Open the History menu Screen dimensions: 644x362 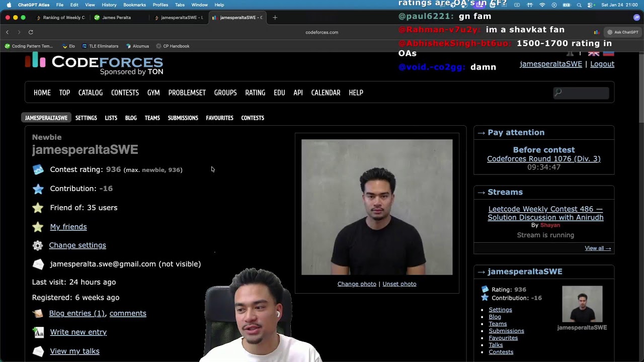click(109, 5)
